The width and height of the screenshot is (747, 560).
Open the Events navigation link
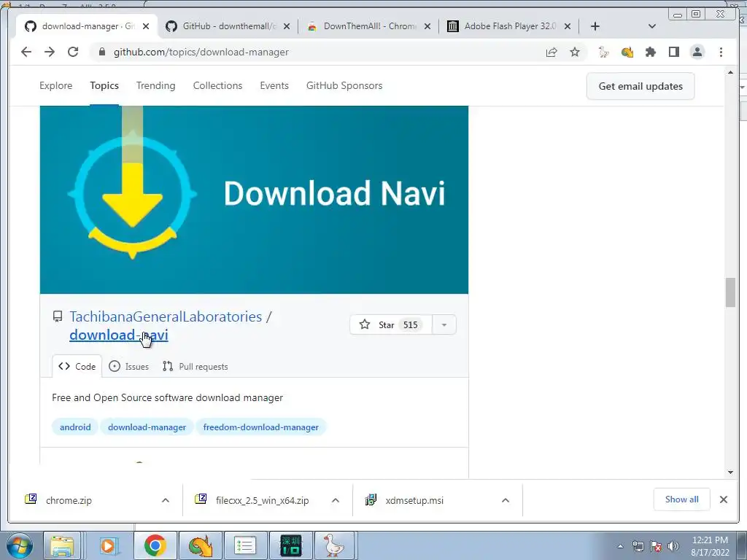(274, 86)
